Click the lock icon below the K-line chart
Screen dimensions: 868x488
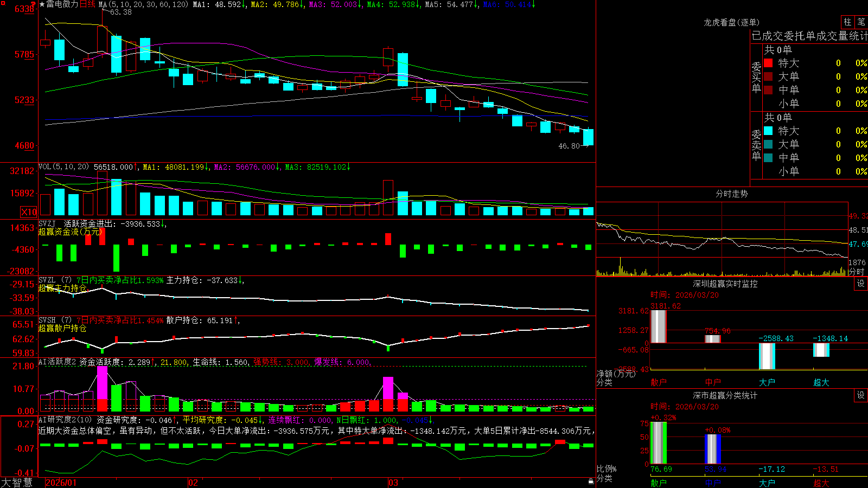(591, 481)
